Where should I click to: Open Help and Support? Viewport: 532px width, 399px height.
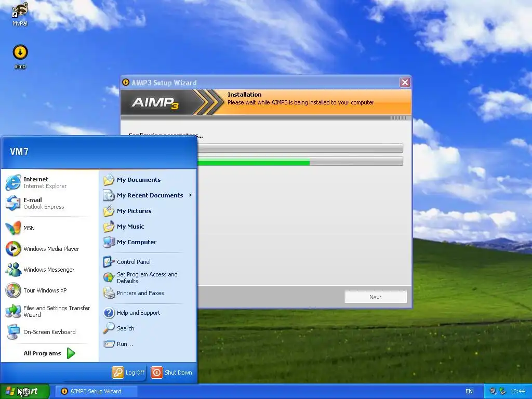click(x=148, y=312)
